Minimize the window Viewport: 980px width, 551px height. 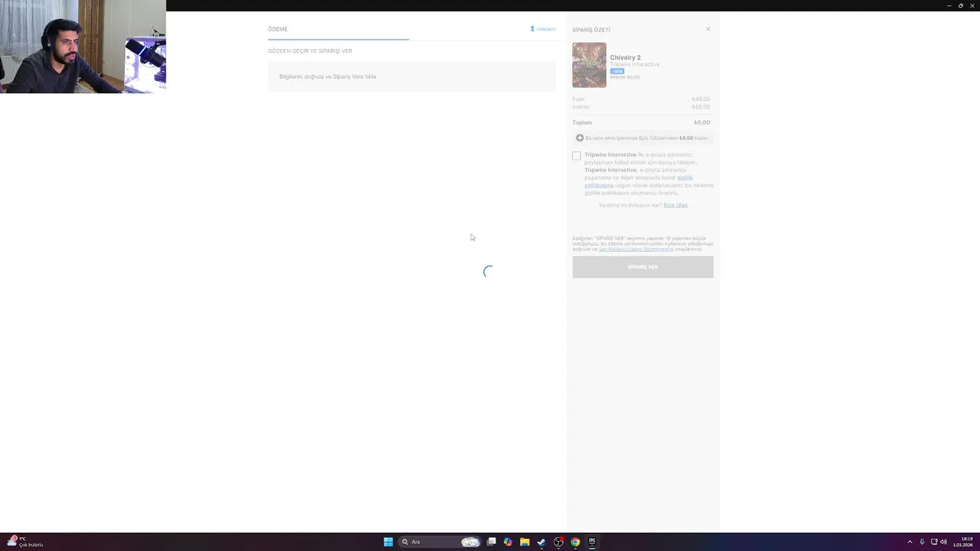point(949,5)
